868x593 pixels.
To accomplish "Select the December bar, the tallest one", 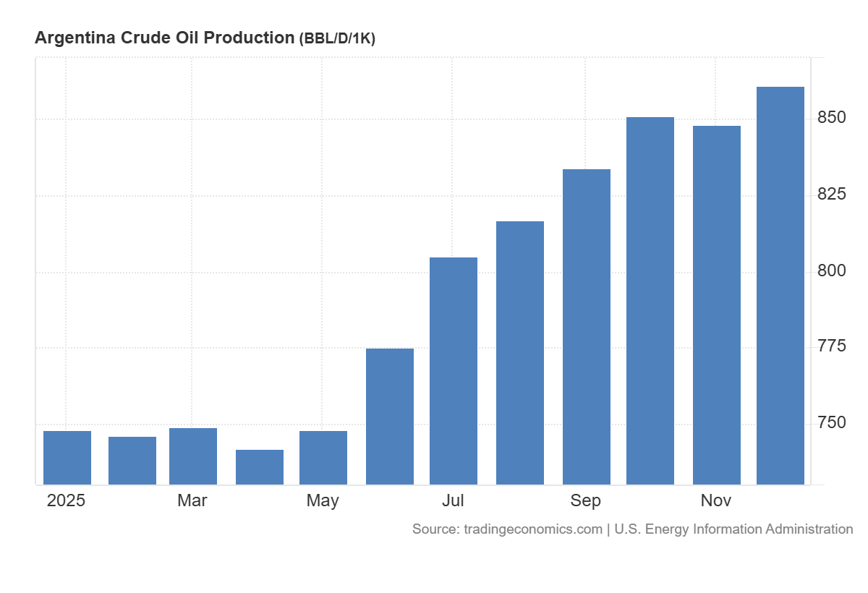I will (x=780, y=285).
